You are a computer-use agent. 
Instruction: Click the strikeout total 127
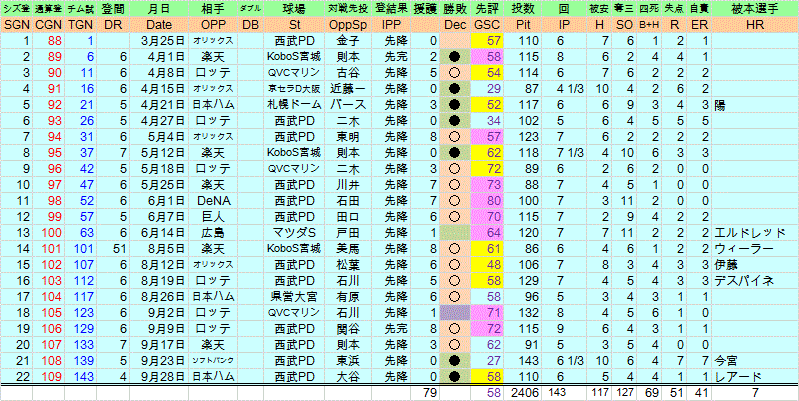coord(623,393)
